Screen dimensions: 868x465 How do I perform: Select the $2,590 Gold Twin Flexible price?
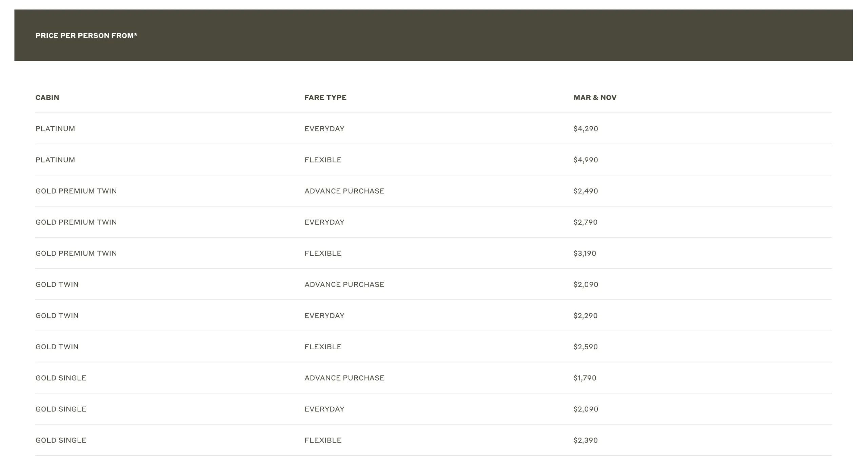click(x=585, y=347)
